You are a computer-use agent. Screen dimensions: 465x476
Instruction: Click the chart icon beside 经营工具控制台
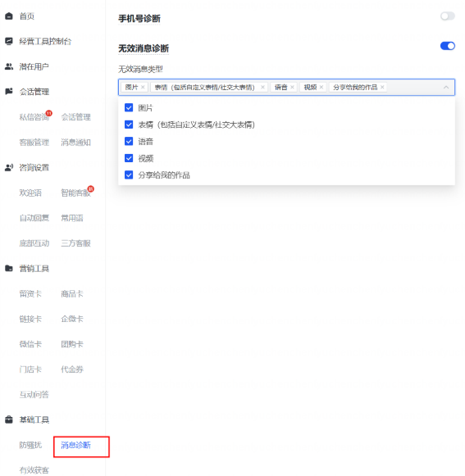(x=9, y=41)
